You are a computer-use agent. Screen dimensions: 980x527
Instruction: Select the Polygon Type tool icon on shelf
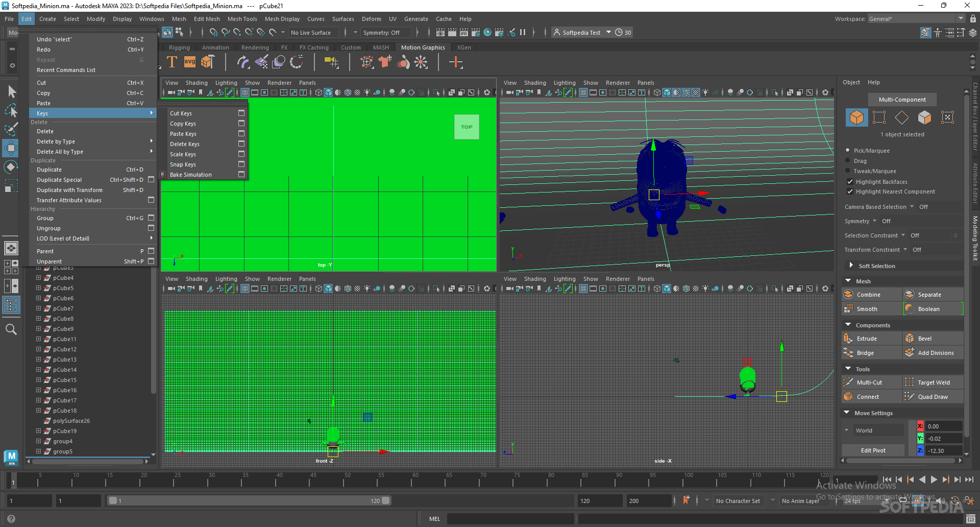point(172,62)
